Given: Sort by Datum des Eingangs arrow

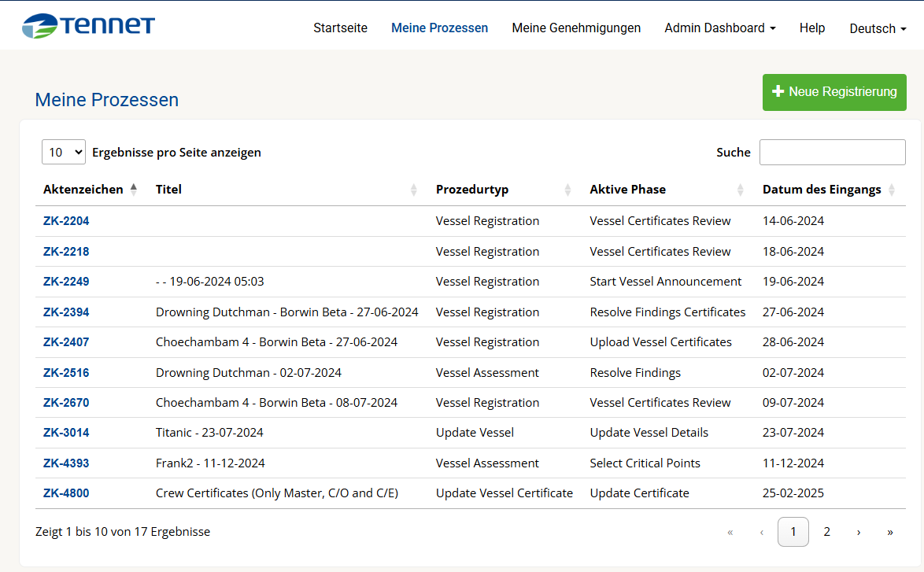Looking at the screenshot, I should (892, 190).
